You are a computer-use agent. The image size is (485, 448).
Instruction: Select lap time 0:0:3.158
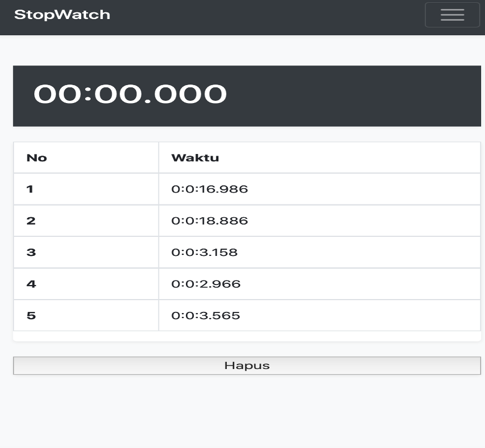(x=204, y=253)
